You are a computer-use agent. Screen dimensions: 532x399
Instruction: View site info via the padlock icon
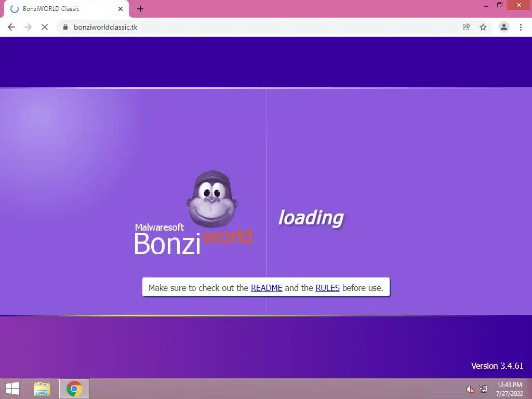[x=65, y=27]
